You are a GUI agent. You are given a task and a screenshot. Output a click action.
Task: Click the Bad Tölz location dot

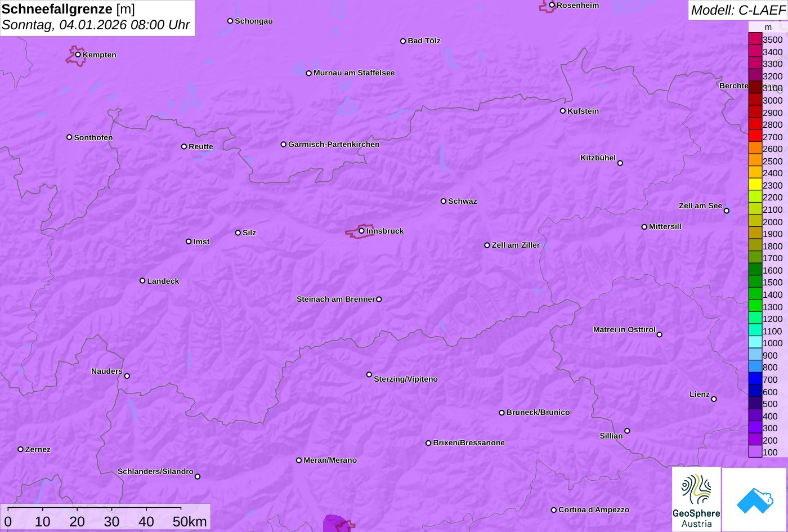click(x=403, y=41)
